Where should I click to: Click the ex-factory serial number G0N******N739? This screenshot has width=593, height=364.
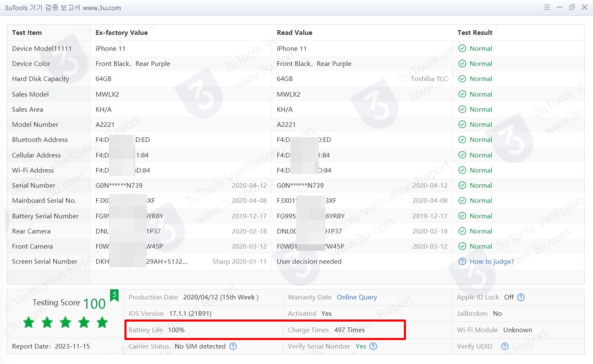coord(119,185)
